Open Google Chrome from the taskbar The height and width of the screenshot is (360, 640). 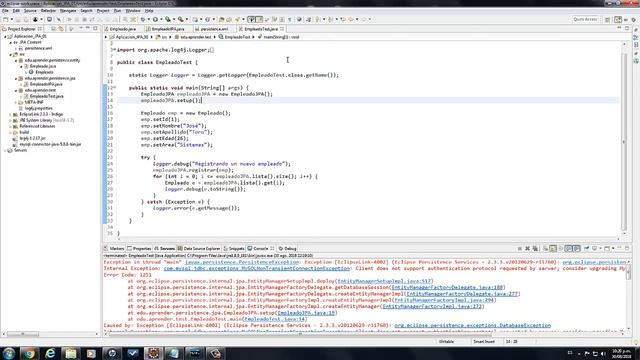[x=29, y=353]
